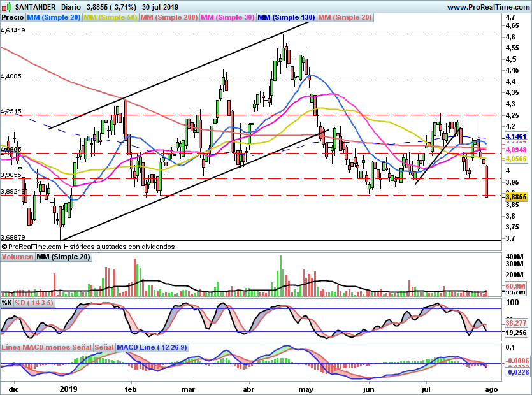The image size is (532, 395).
Task: Select the Línea MACD menos Señal label
Action: pos(47,347)
